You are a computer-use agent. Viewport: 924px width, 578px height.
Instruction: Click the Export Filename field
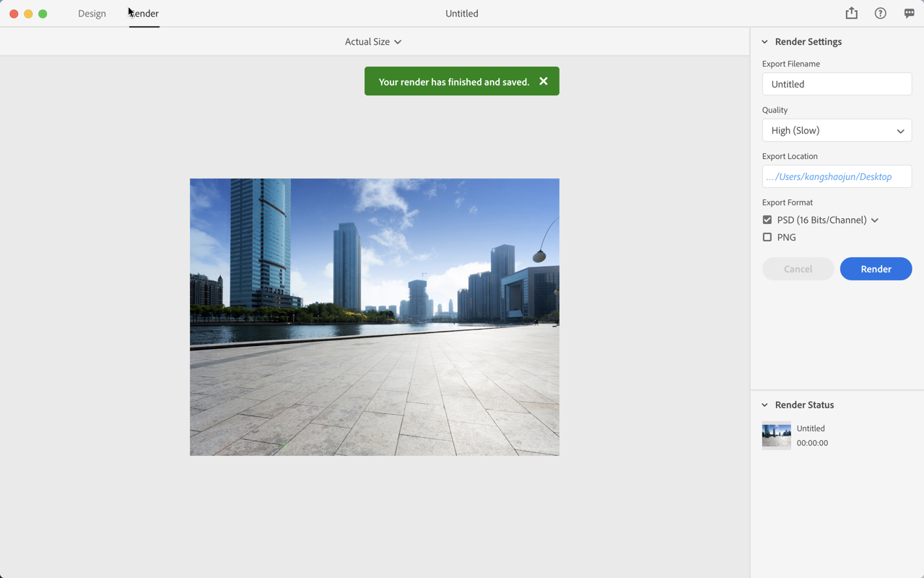[837, 84]
